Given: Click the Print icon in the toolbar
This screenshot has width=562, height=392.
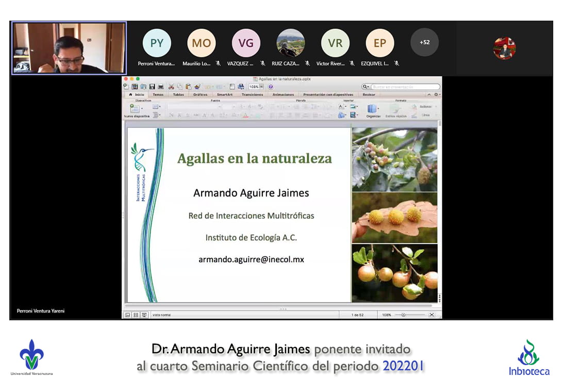Looking at the screenshot, I should click(160, 87).
